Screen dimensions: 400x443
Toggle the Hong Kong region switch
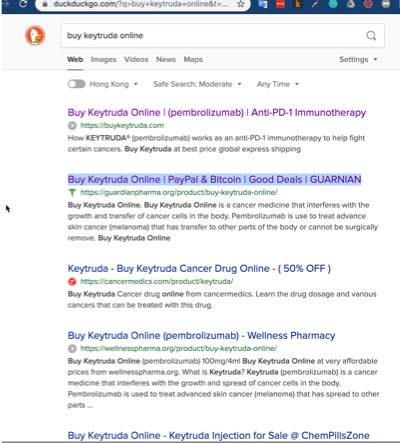(77, 84)
